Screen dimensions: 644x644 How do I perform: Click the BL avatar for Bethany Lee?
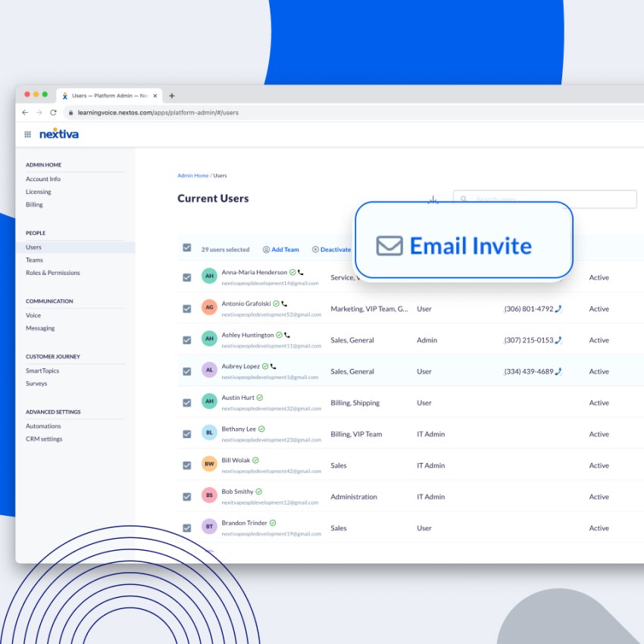[x=209, y=433]
